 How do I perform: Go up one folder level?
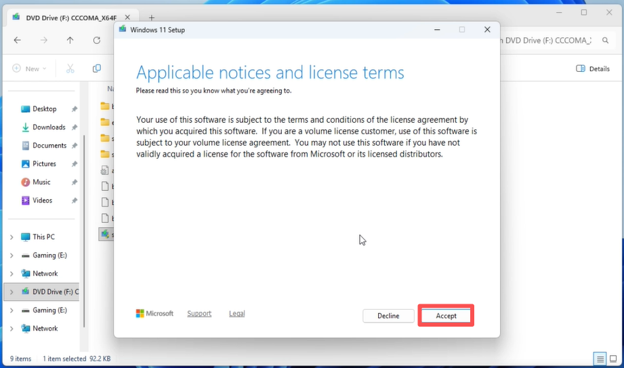[x=70, y=40]
